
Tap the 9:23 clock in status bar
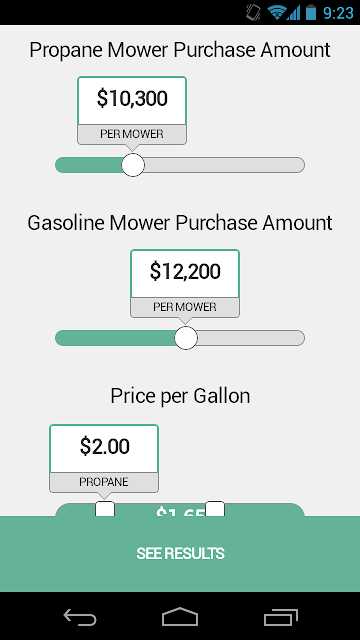click(338, 13)
